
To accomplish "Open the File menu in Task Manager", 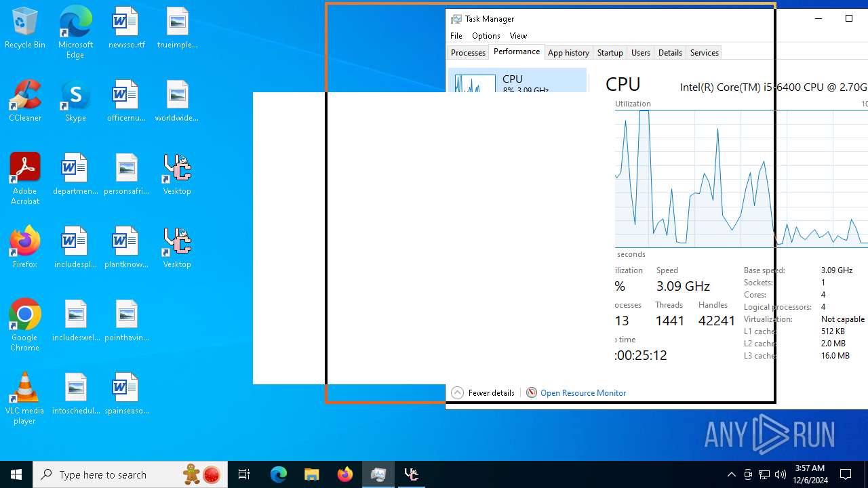I will click(x=456, y=36).
